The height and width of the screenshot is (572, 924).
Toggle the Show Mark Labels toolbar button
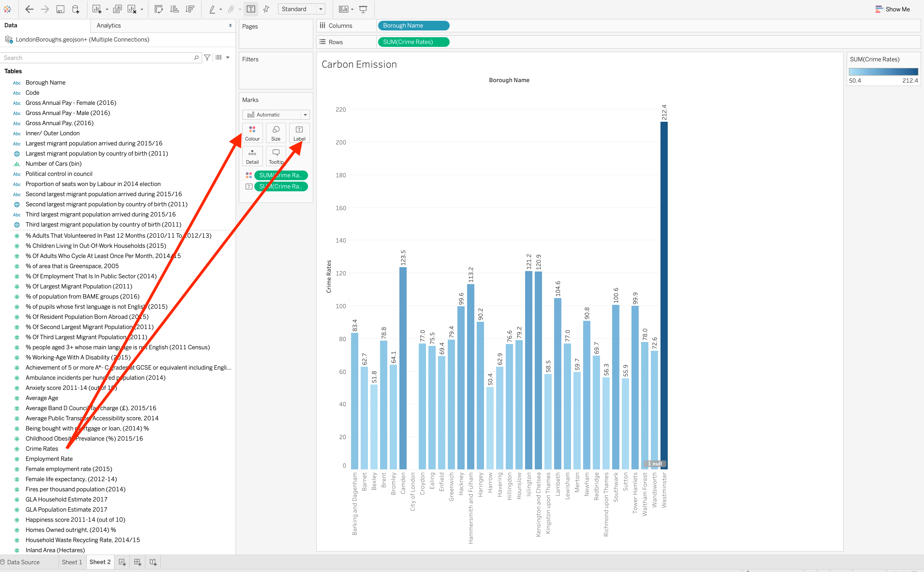251,9
